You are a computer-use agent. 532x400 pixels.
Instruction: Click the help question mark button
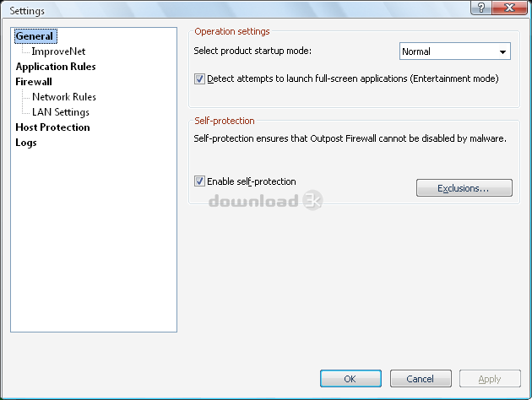point(481,8)
